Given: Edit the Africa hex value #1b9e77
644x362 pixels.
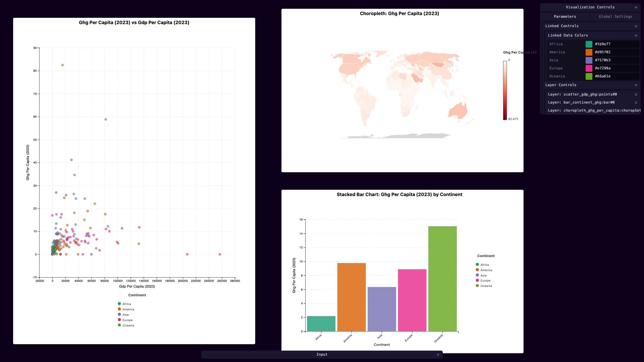Looking at the screenshot, I should click(616, 44).
